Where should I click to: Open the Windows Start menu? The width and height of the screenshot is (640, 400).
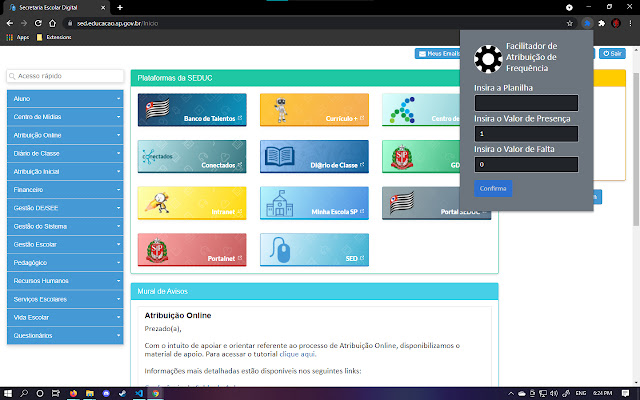pyautogui.click(x=8, y=393)
